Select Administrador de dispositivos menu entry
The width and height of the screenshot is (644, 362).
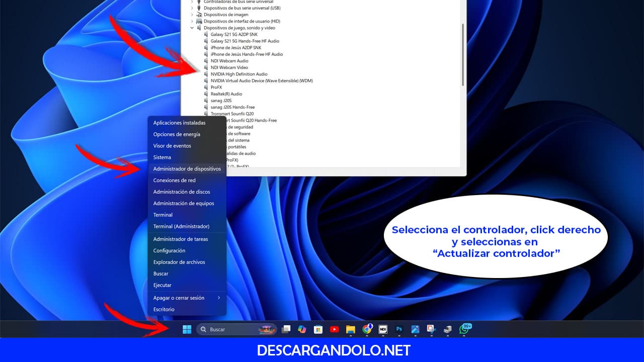(187, 169)
